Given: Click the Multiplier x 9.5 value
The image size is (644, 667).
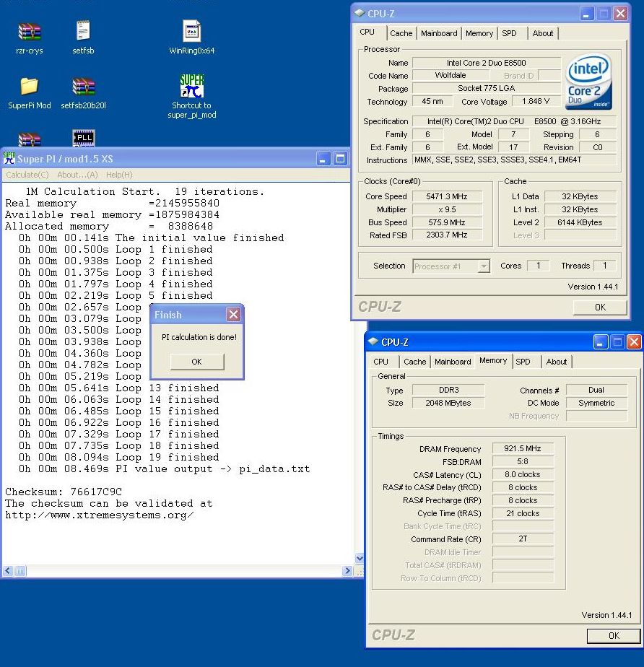Looking at the screenshot, I should [x=447, y=209].
